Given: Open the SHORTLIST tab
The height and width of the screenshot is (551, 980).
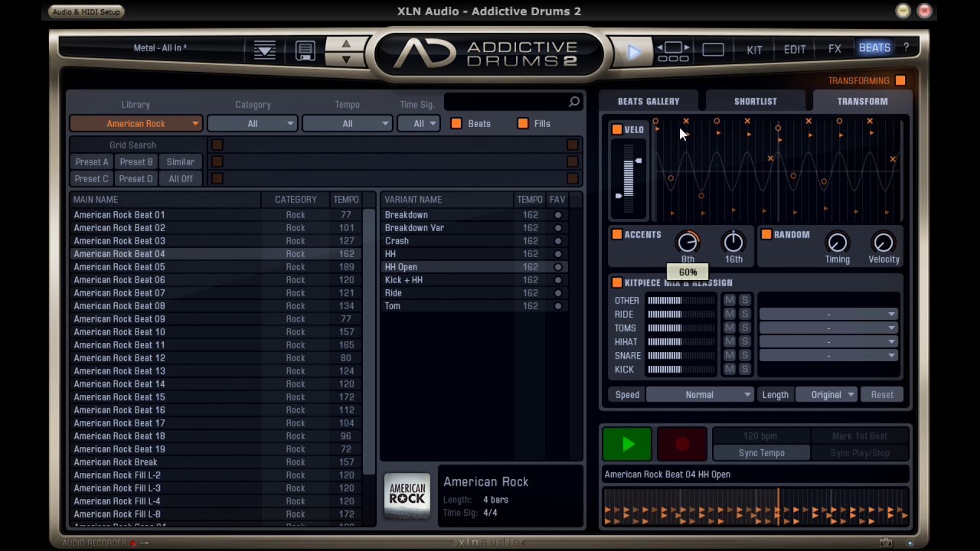Looking at the screenshot, I should point(756,101).
